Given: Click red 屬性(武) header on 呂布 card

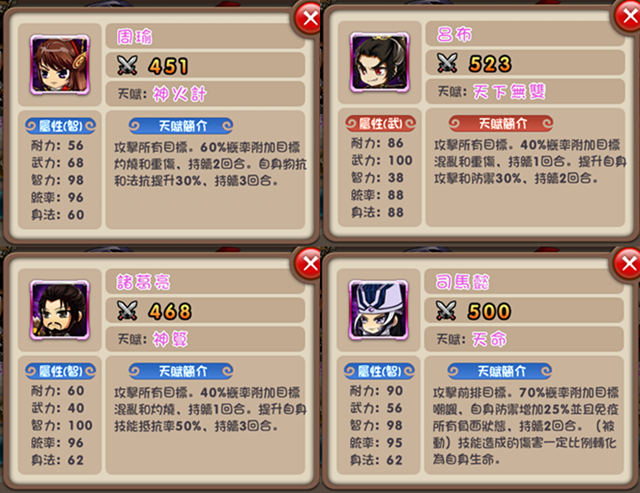Looking at the screenshot, I should [380, 123].
